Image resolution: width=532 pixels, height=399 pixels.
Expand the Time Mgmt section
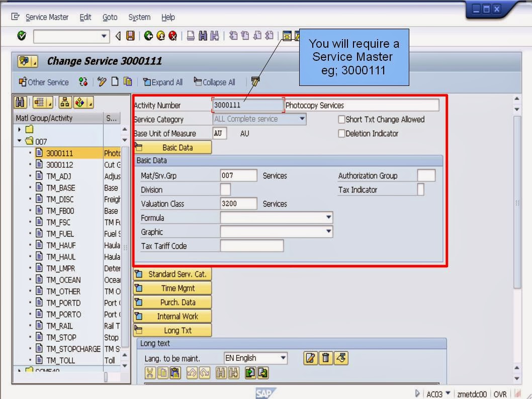click(172, 288)
